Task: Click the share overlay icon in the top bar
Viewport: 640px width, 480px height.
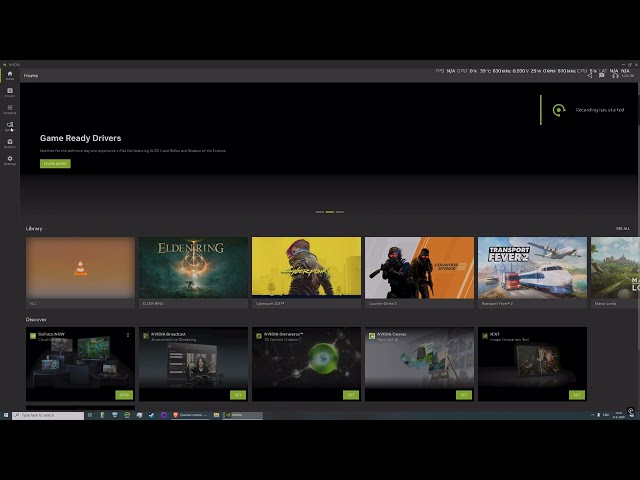Action: tap(589, 76)
